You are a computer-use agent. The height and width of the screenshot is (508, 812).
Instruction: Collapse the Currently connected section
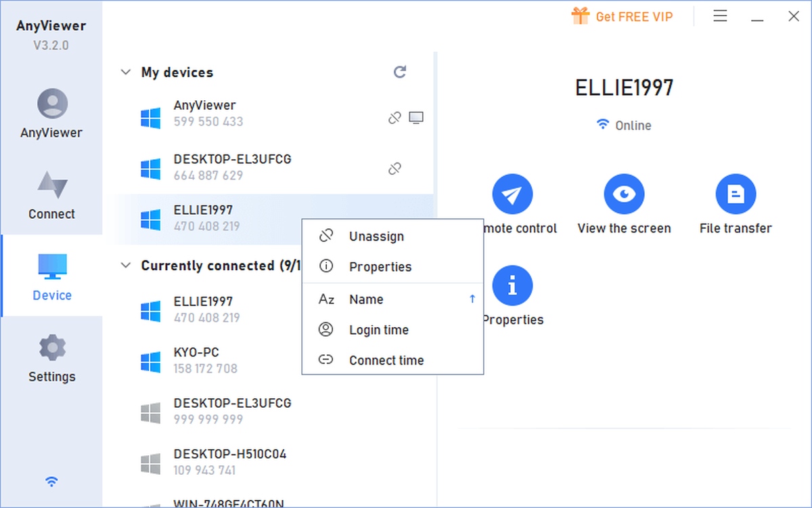pyautogui.click(x=125, y=266)
